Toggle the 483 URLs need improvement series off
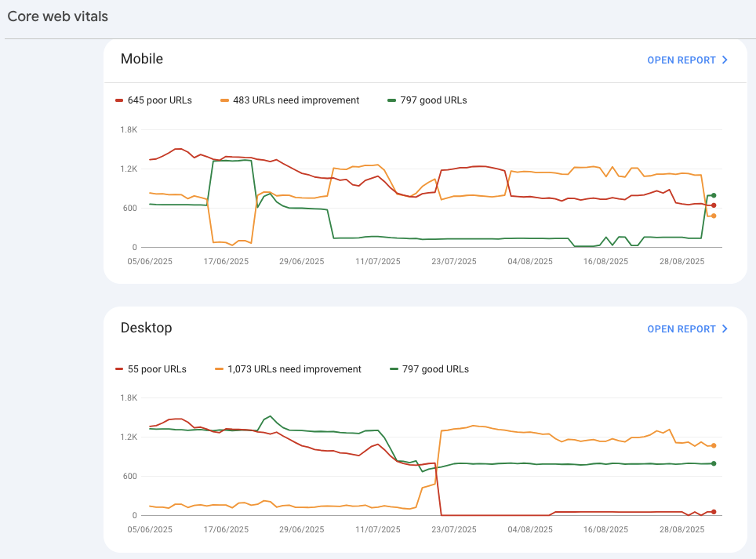756x559 pixels. (290, 100)
